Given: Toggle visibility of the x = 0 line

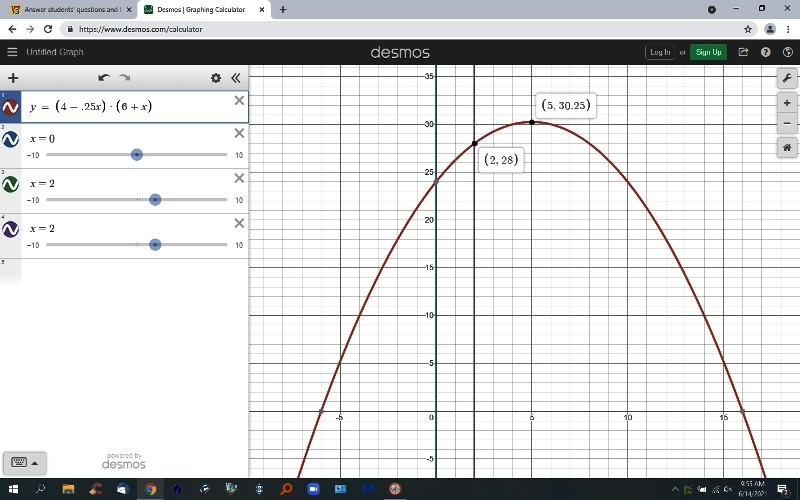Looking at the screenshot, I should point(11,139).
